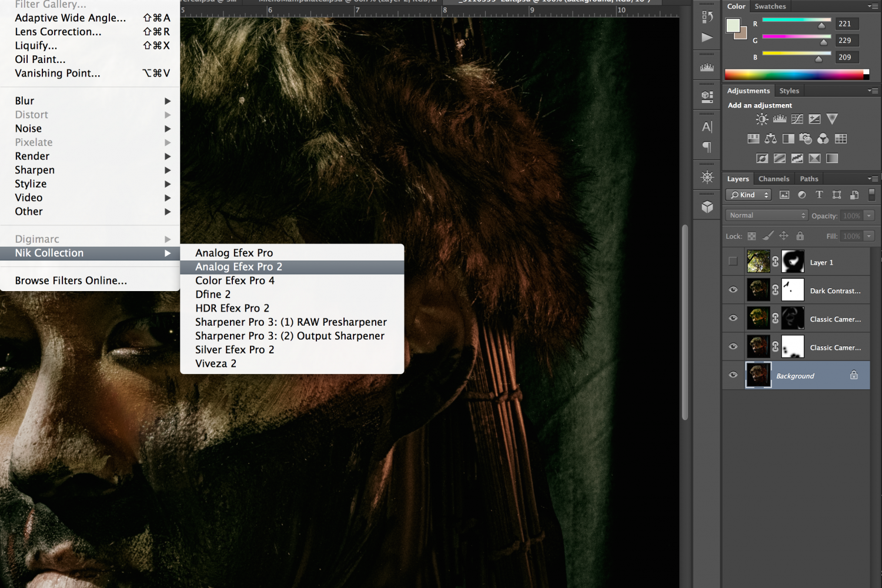Click Browse Filters Online...
Viewport: 882px width, 588px height.
[90, 281]
